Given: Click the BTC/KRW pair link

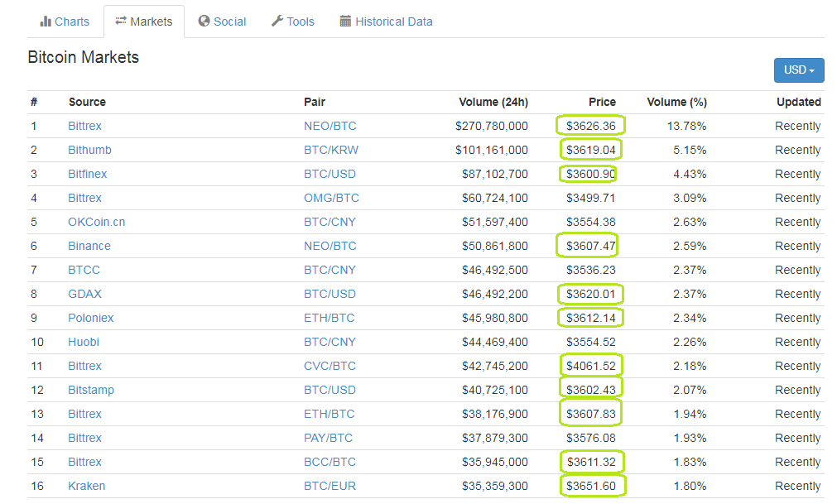Looking at the screenshot, I should click(x=331, y=150).
